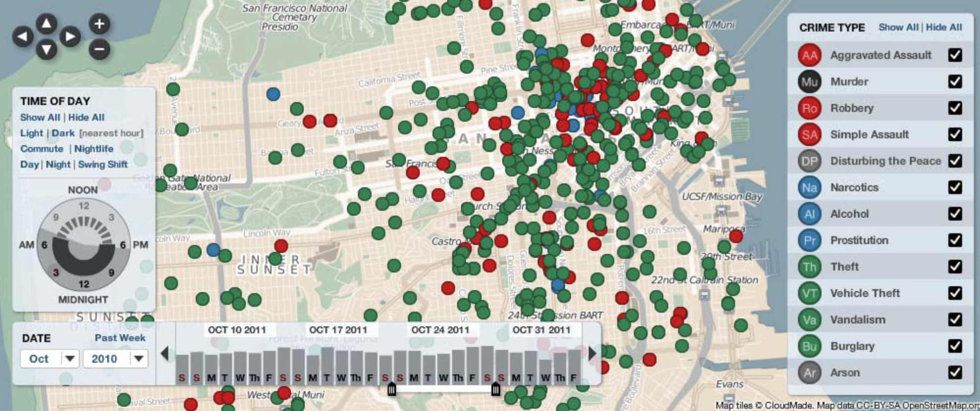Uncheck the Alcohol checkbox
Viewport: 980px width, 411px height.
955,213
